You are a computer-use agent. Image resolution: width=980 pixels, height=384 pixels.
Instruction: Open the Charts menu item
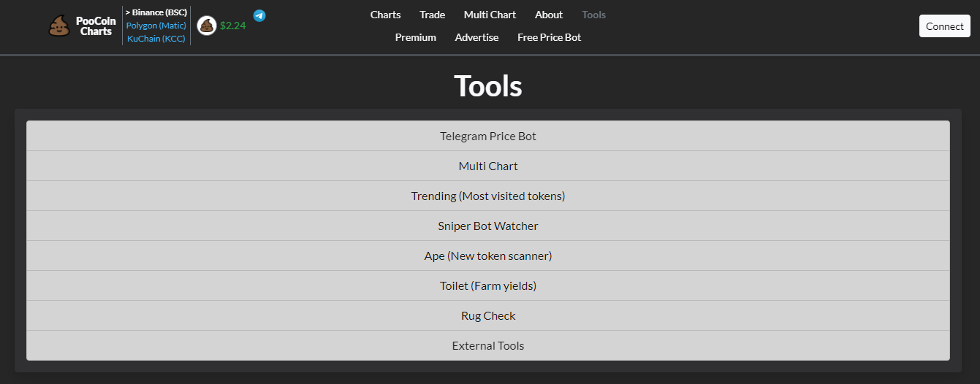(385, 15)
